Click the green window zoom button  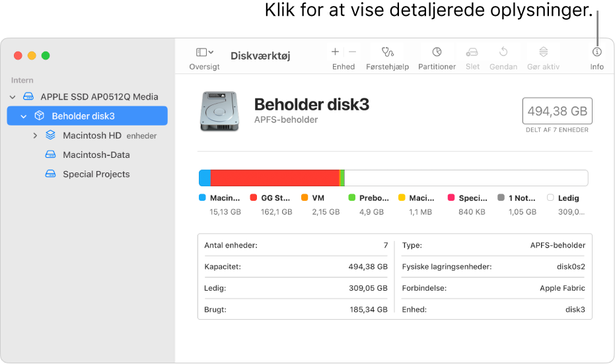[x=46, y=56]
